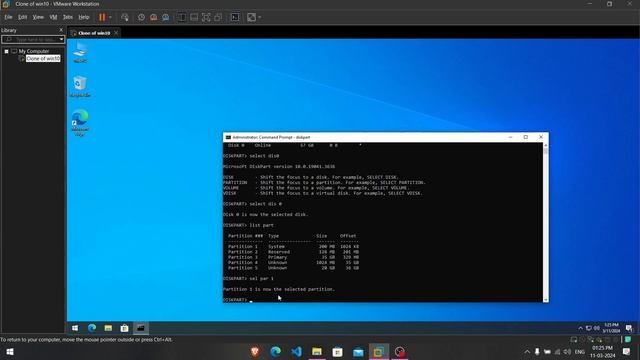
Task: Open host volume control icon
Action: pos(567,351)
